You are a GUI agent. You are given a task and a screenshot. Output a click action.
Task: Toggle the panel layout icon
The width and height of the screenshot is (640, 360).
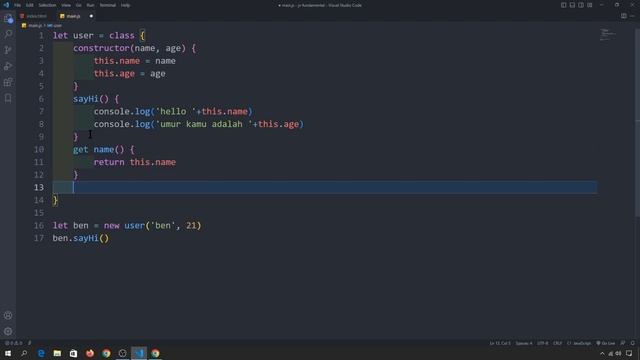572,5
